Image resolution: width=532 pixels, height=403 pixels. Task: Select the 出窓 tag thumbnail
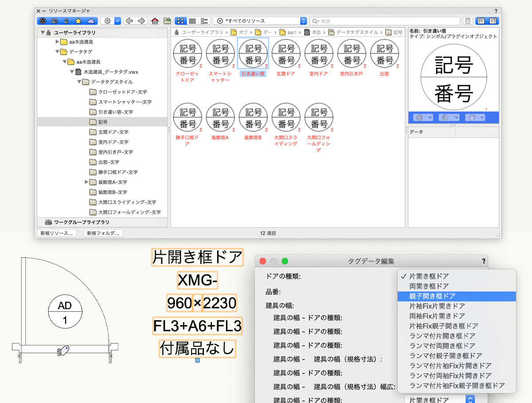[384, 54]
